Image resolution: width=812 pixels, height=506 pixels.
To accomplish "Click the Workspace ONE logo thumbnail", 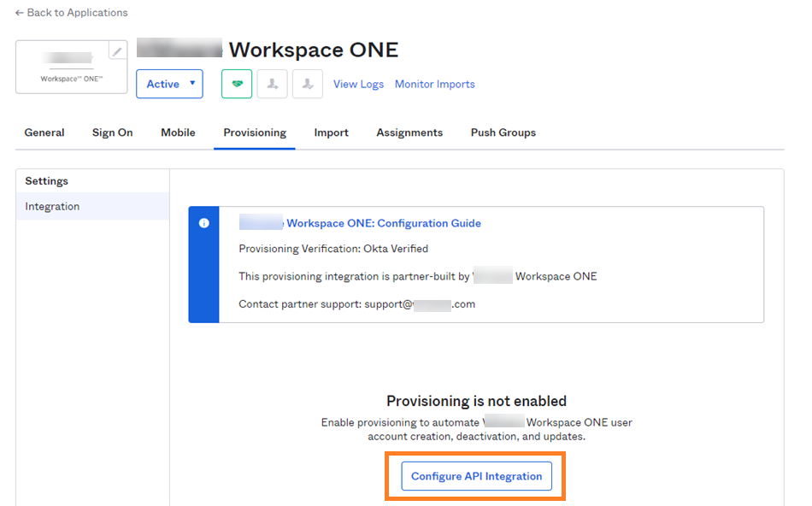I will pos(72,68).
